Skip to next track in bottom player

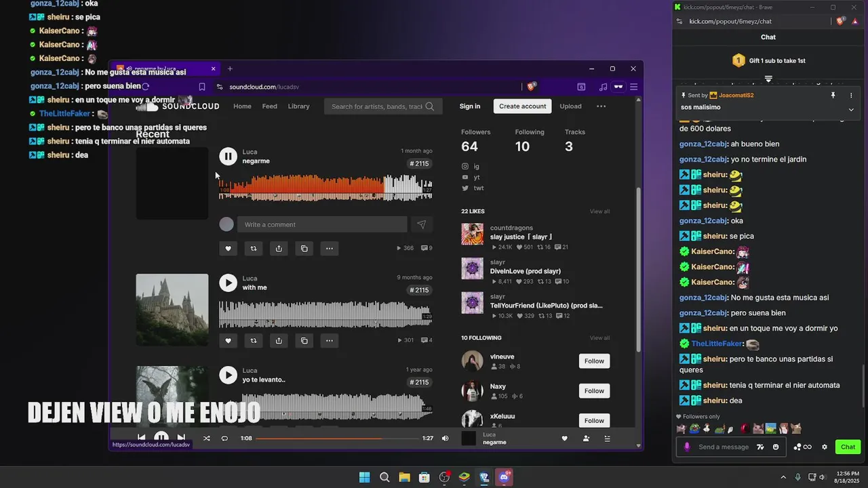[x=181, y=439]
